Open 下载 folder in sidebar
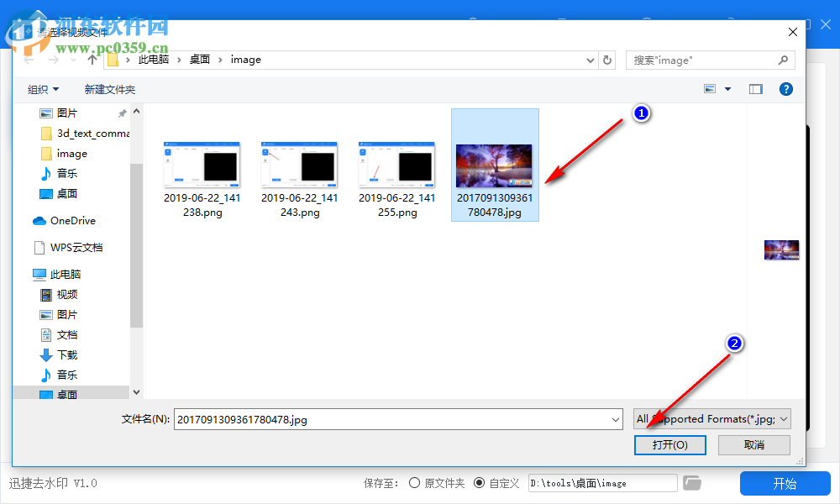The width and height of the screenshot is (840, 504). pos(59,354)
